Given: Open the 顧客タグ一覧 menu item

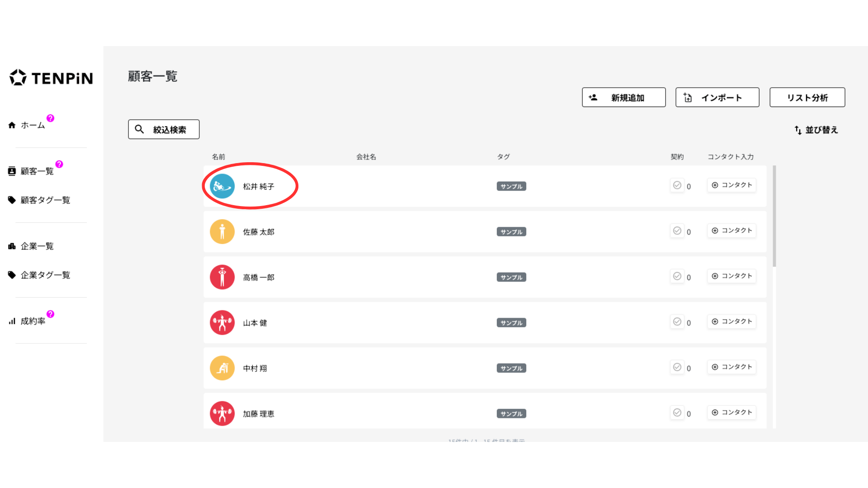Looking at the screenshot, I should pos(45,200).
